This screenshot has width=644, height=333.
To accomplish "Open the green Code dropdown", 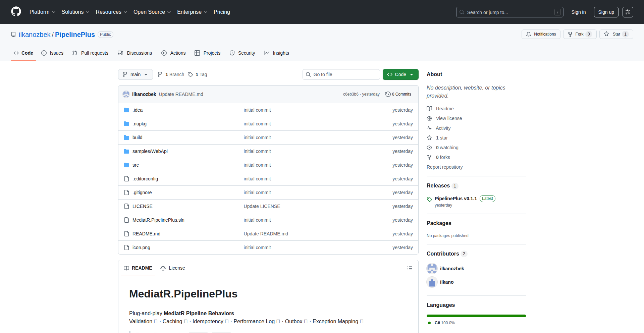I will coord(400,74).
